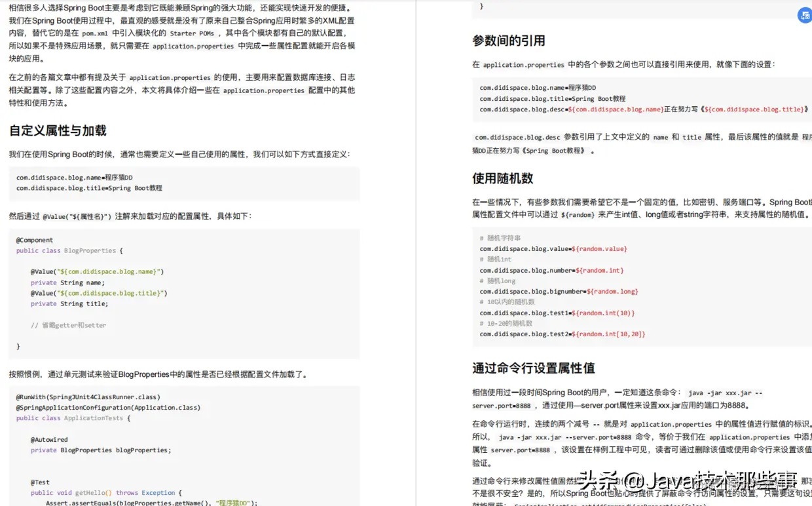Click the inline code 'Starter POMs'
This screenshot has width=812, height=506.
[192, 33]
